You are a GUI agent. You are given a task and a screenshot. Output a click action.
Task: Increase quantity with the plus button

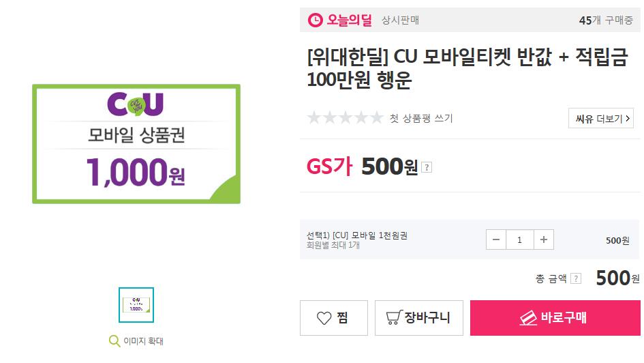point(543,239)
